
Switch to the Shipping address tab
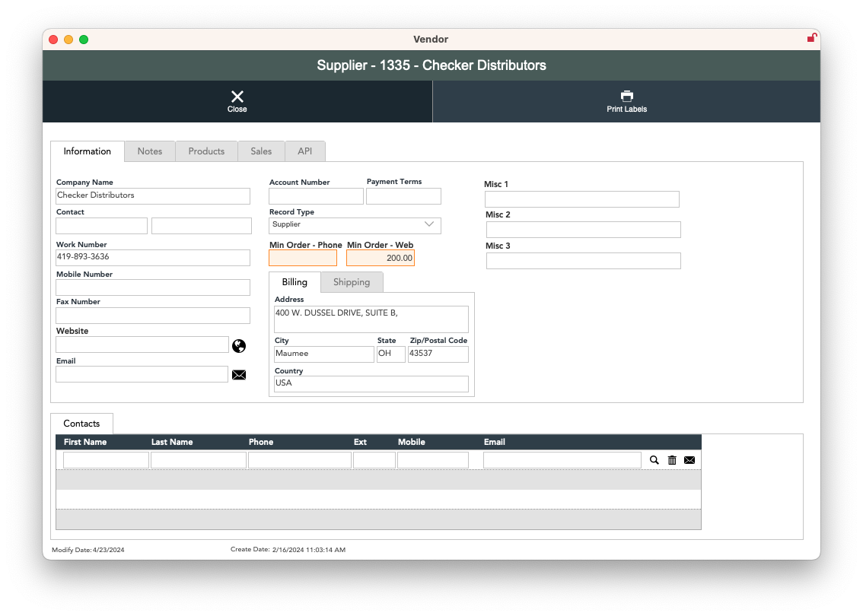(352, 282)
